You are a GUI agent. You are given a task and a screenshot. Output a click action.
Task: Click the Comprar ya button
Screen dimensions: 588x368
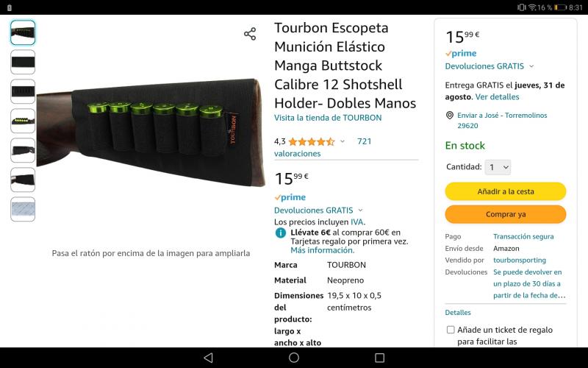(506, 214)
